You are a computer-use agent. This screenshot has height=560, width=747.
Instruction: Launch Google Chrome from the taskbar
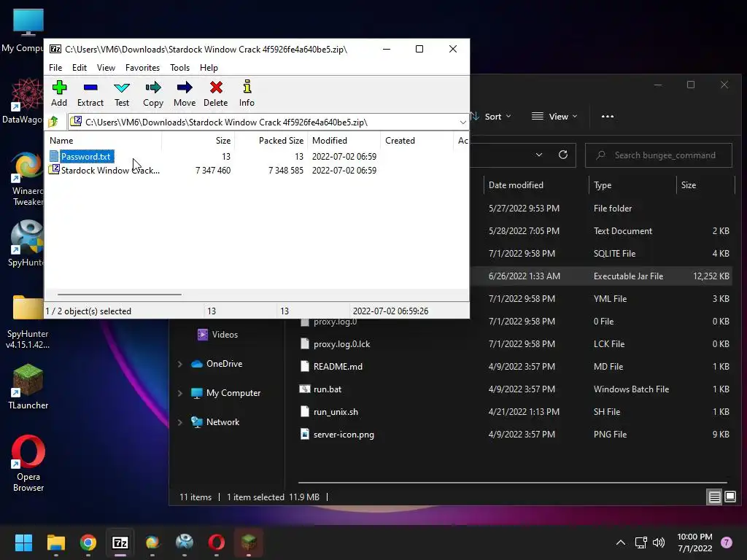pyautogui.click(x=88, y=542)
